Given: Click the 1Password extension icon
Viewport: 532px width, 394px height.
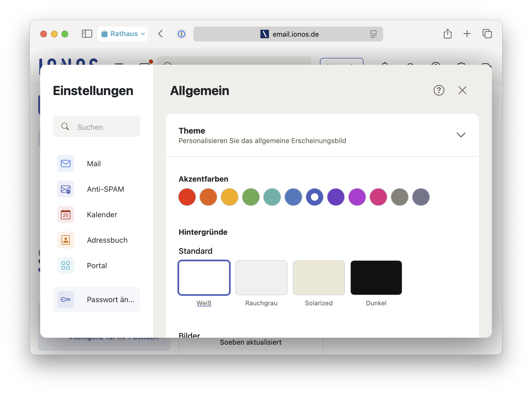Looking at the screenshot, I should pyautogui.click(x=181, y=34).
